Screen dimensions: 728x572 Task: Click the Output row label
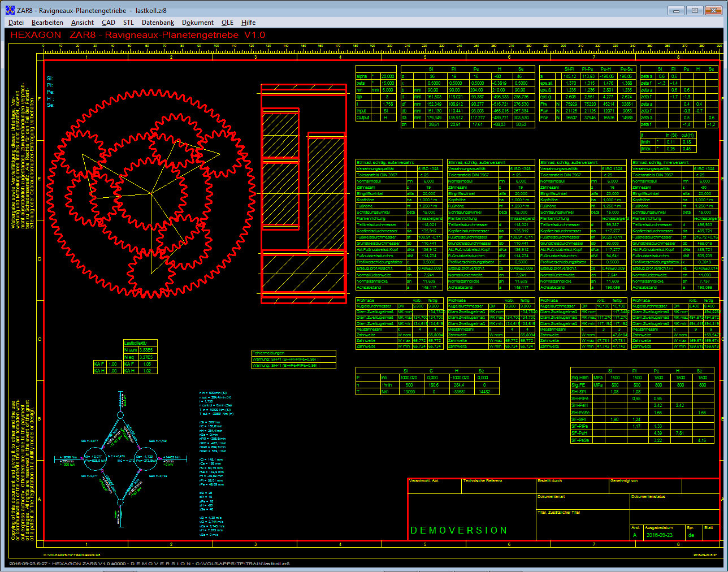(363, 118)
